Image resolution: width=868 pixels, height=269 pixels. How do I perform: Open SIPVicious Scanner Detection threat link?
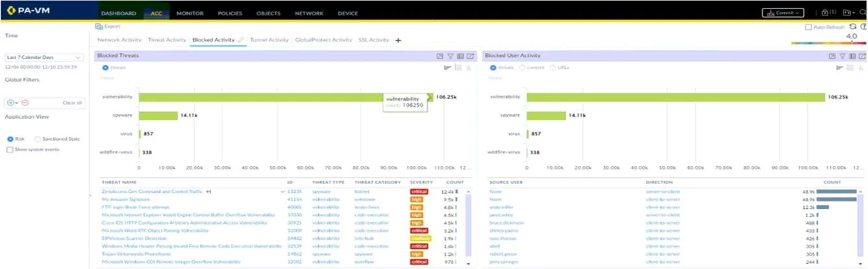click(134, 239)
